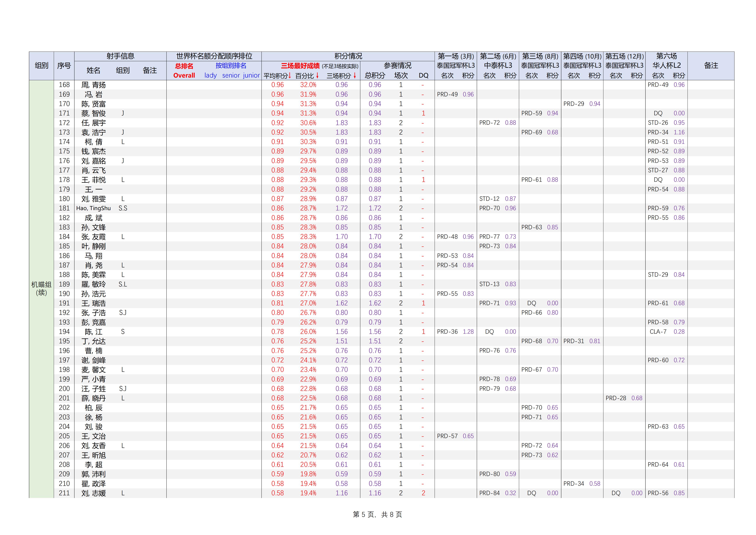Select the 百分比 sort header
Viewport: 756px width, 535px height.
pos(307,76)
